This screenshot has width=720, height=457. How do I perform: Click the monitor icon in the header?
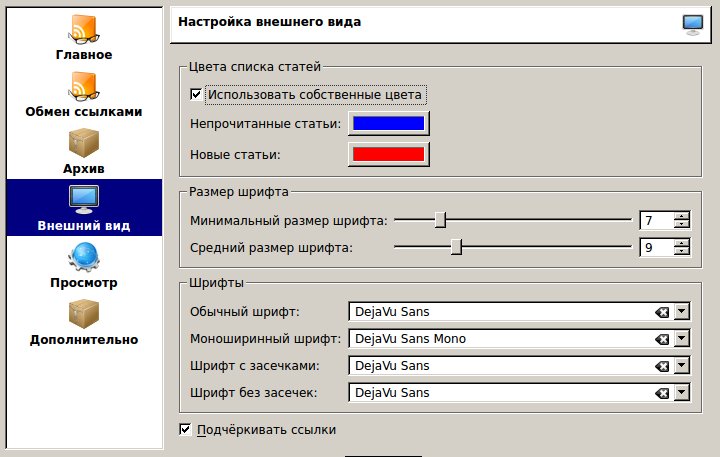[692, 25]
